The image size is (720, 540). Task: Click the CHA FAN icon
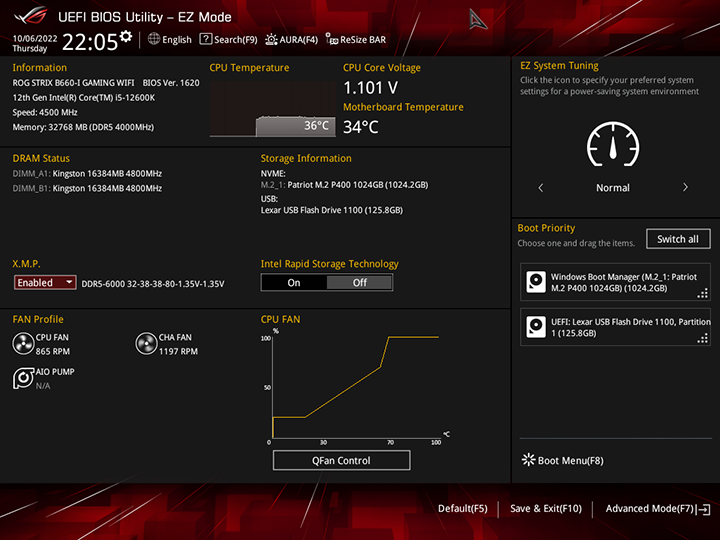click(146, 344)
